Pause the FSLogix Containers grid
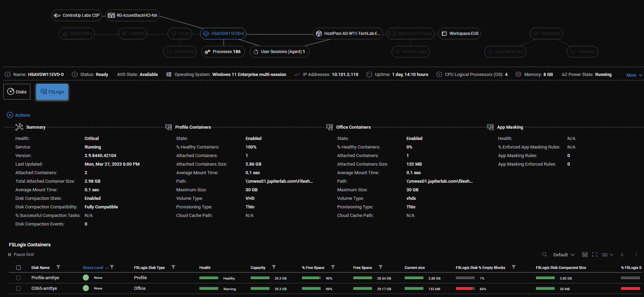Screen dimensions: 644x297 click(21, 255)
